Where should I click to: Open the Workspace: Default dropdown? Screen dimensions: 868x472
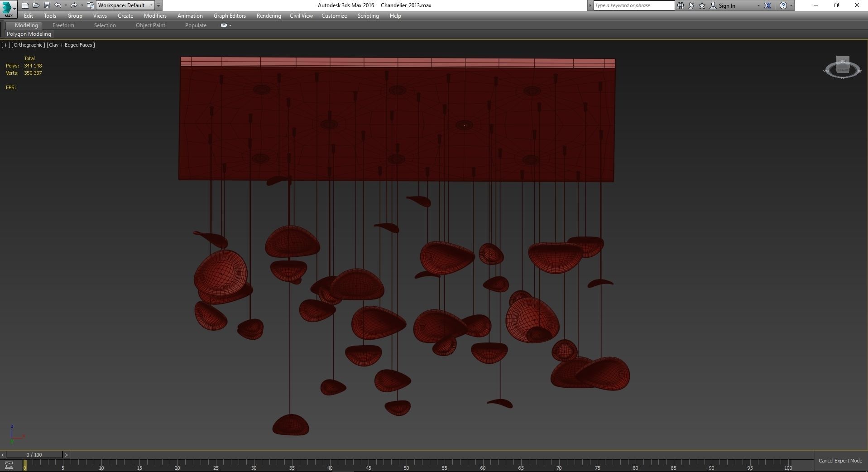pyautogui.click(x=125, y=5)
